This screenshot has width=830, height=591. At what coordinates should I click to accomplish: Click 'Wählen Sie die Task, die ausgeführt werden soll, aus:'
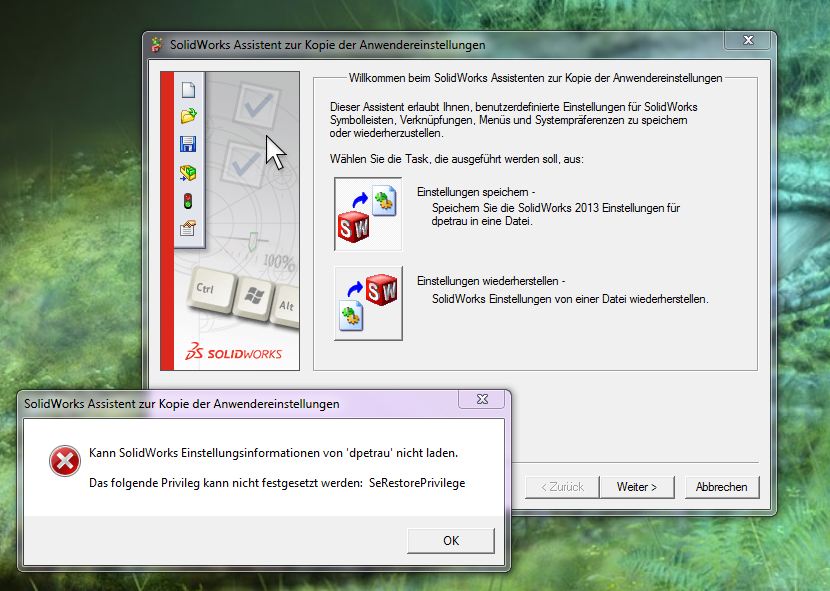click(457, 159)
